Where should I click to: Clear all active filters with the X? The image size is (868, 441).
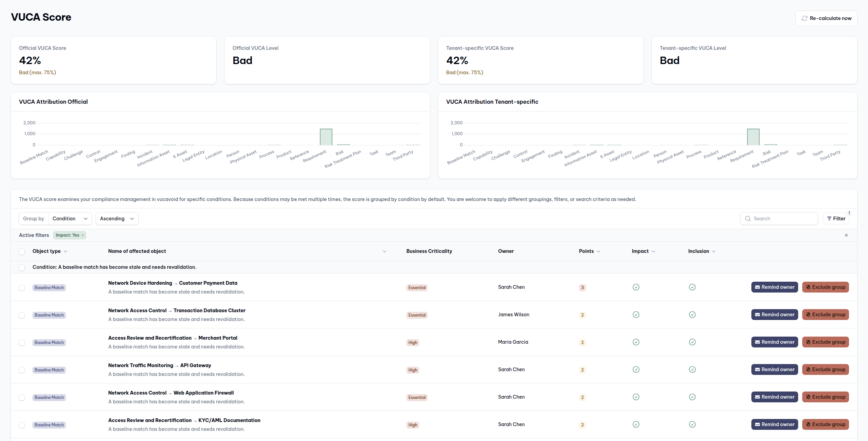[x=846, y=235]
